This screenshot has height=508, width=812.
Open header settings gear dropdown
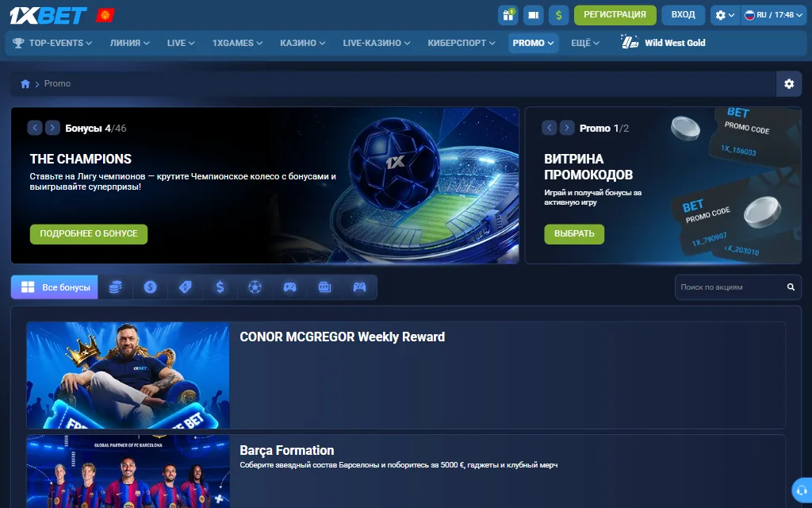click(725, 15)
